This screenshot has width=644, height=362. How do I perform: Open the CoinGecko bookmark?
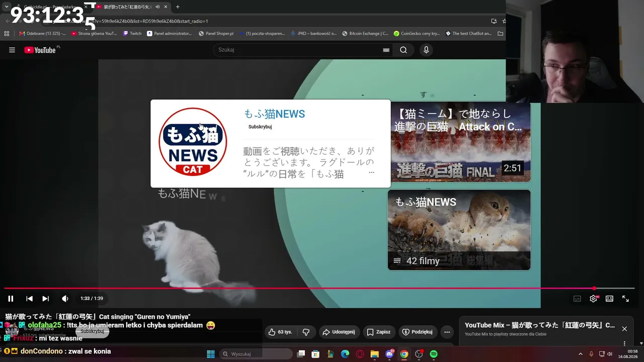(417, 34)
